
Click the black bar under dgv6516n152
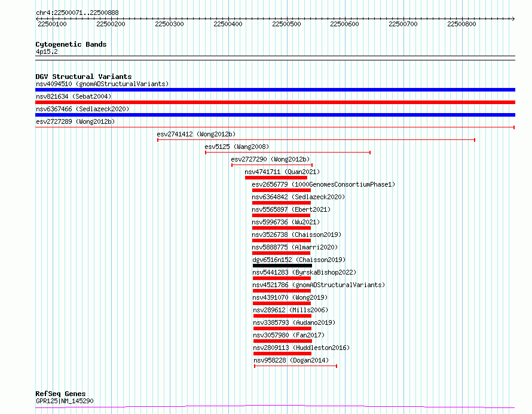click(282, 266)
